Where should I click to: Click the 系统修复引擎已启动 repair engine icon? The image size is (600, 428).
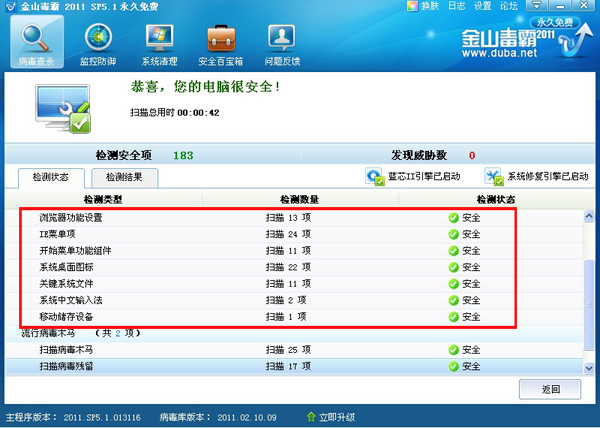(x=494, y=177)
